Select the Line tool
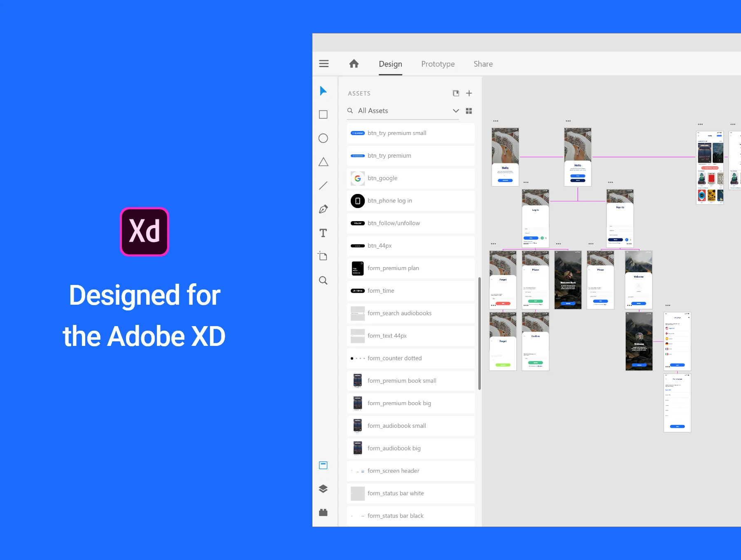 point(323,186)
